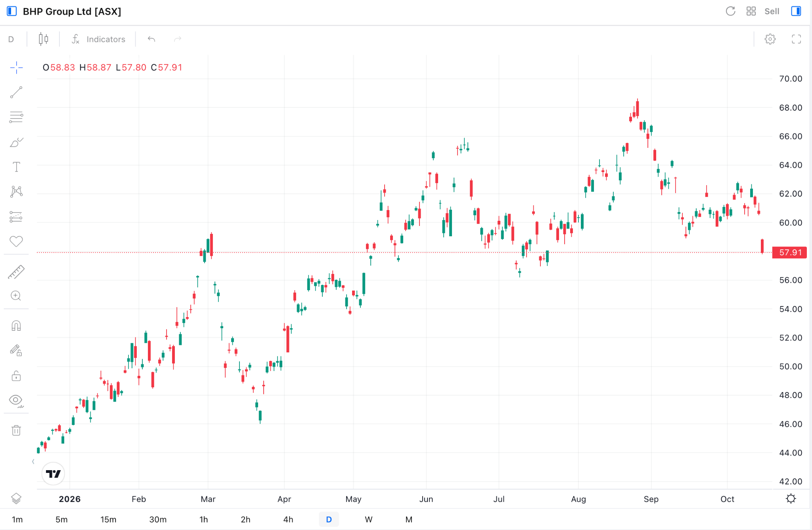Switch to the 1h timeframe
Image resolution: width=812 pixels, height=530 pixels.
[203, 519]
